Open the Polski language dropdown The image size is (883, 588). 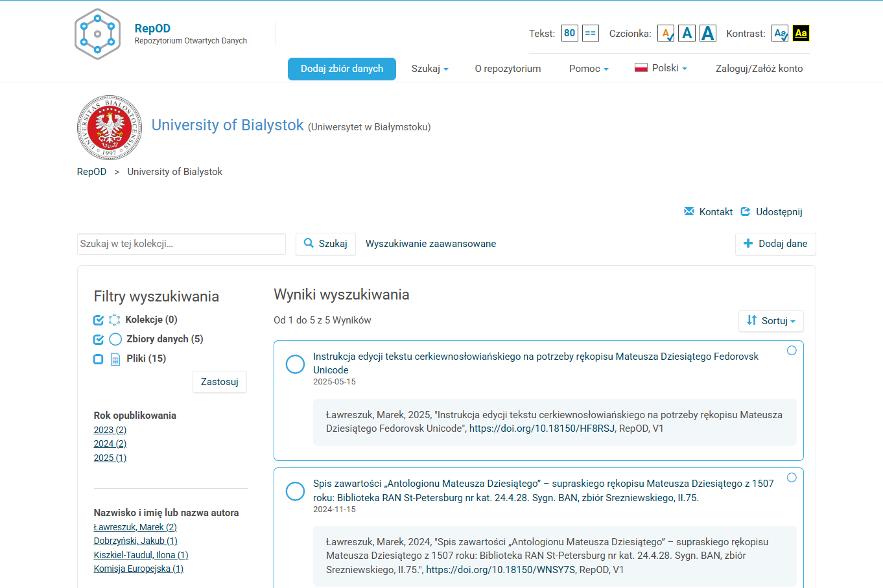tap(661, 68)
